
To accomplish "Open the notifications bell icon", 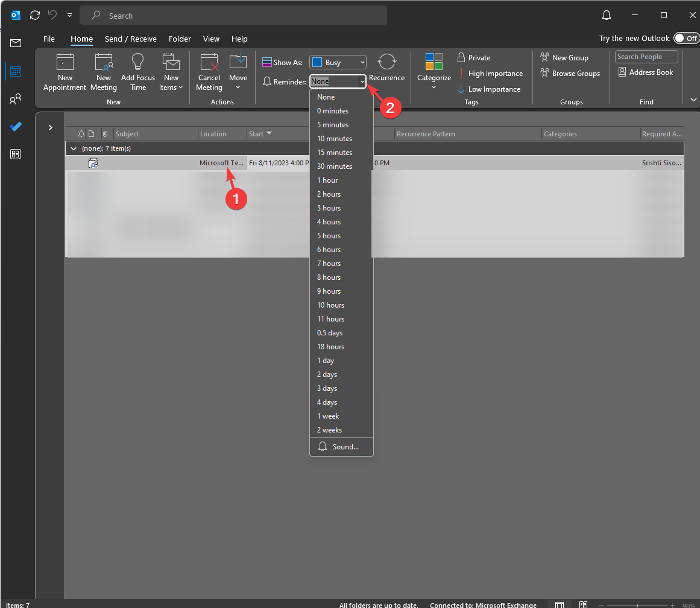I will coord(607,15).
